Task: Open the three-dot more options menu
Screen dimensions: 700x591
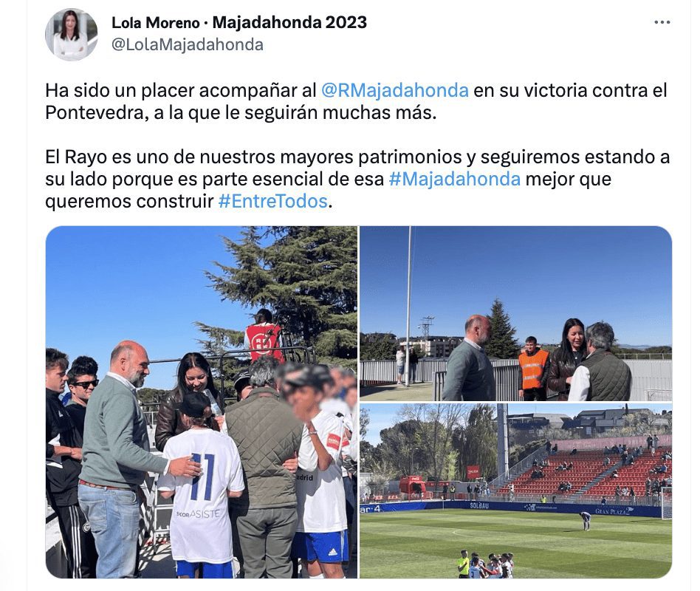Action: (x=662, y=22)
